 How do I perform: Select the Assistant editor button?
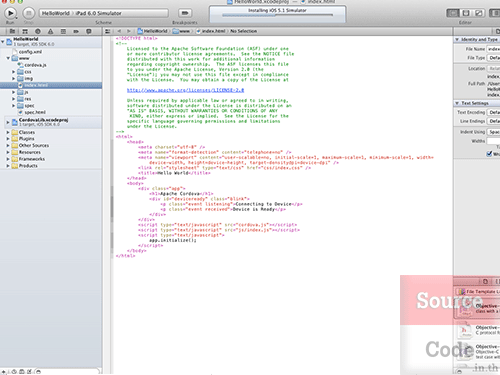(466, 13)
